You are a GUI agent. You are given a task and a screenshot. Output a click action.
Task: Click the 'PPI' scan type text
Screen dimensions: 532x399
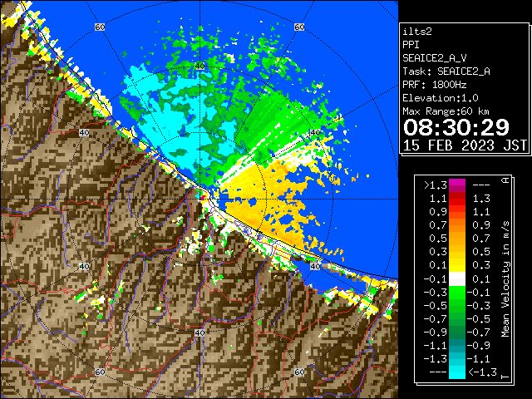pyautogui.click(x=411, y=45)
